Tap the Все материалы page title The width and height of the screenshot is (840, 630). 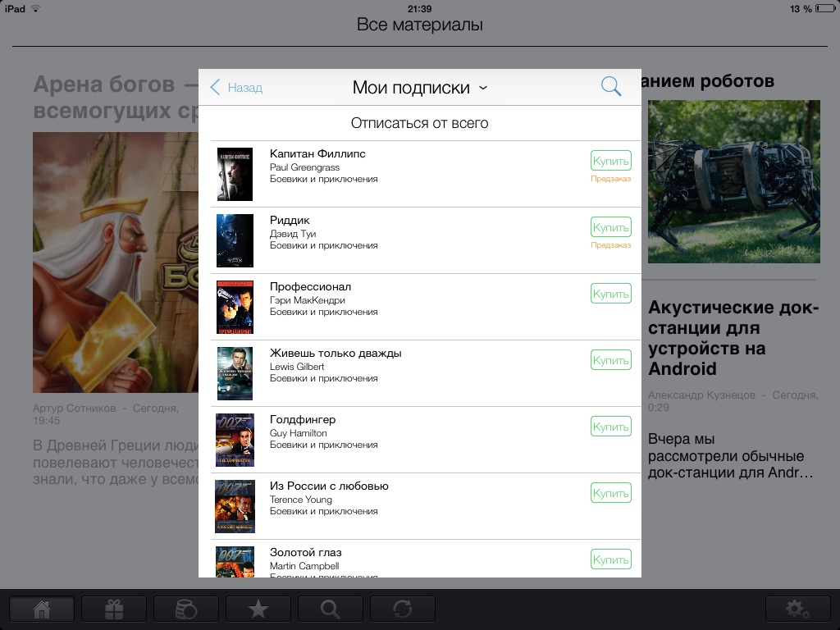(419, 25)
